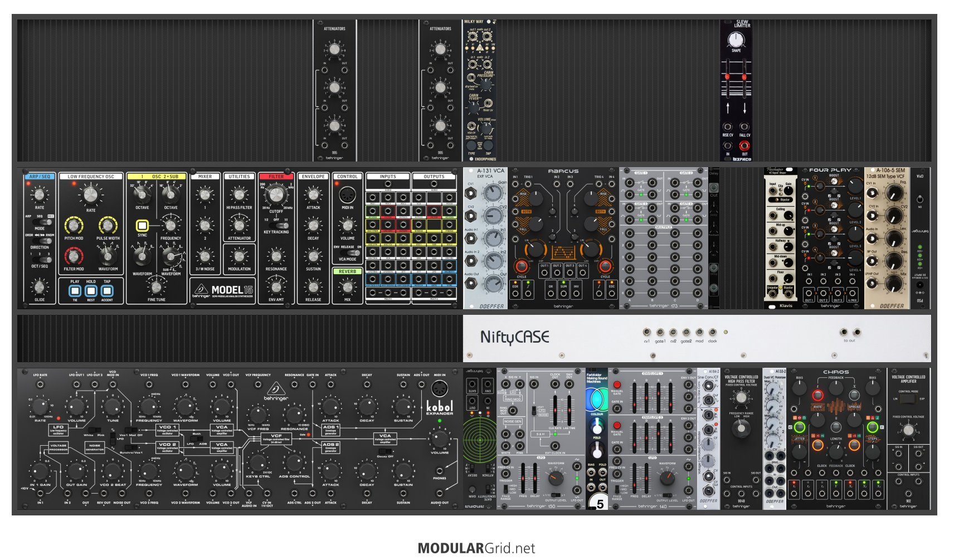Click the PITCH MOD knob on Model 15

tap(74, 226)
